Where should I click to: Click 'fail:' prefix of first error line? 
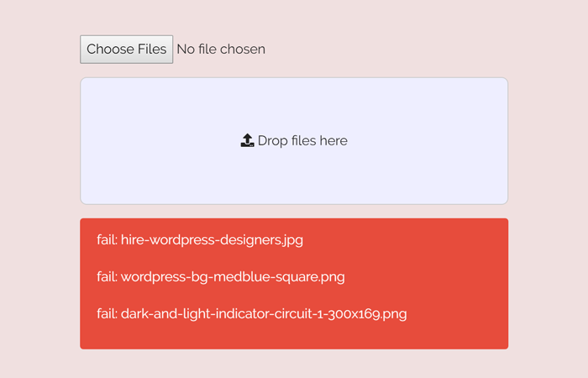108,239
